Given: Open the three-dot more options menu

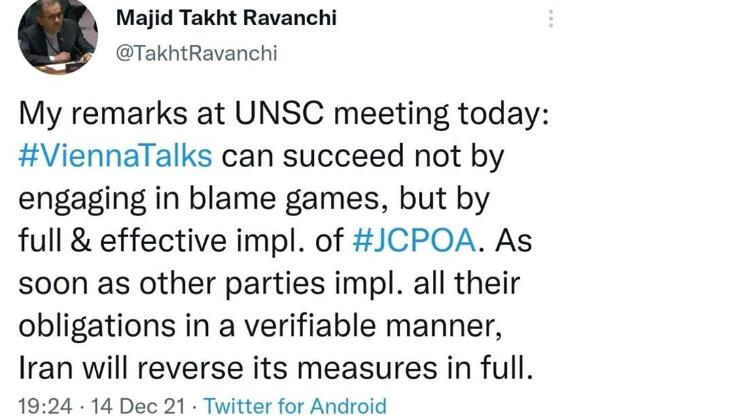Looking at the screenshot, I should [x=551, y=18].
